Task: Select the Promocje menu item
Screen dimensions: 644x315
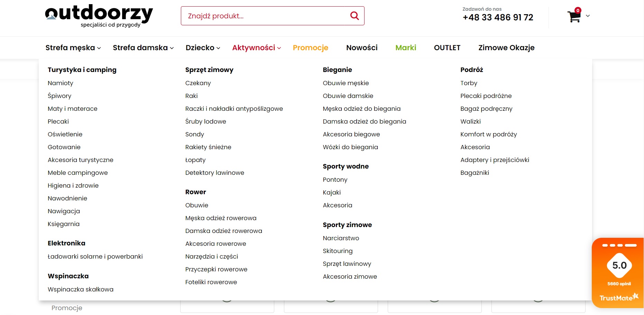Action: (311, 48)
